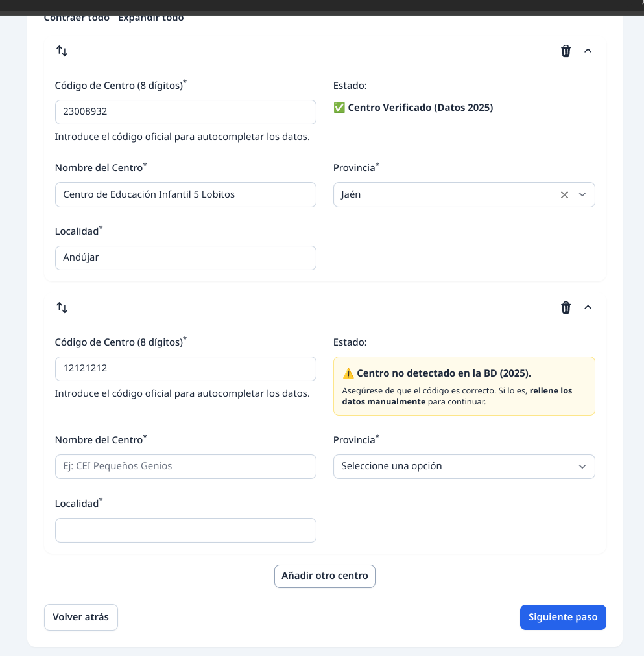Open the Jaén province dropdown arrow

pyautogui.click(x=582, y=195)
